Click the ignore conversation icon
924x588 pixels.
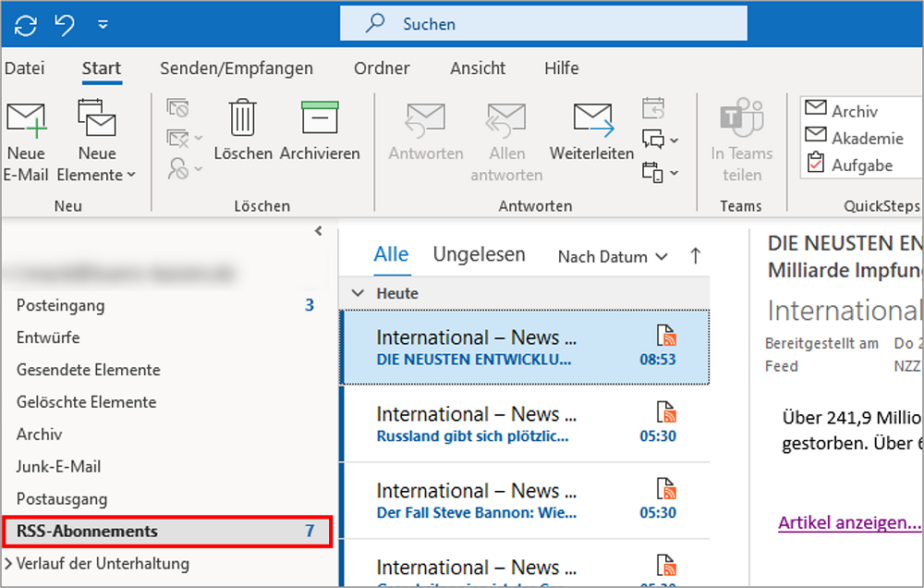pyautogui.click(x=177, y=108)
